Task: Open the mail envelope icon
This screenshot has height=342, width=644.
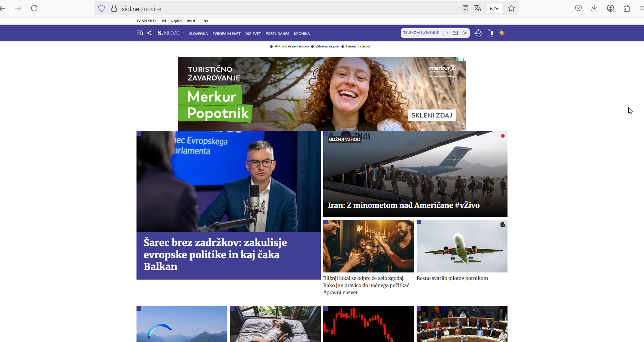Action: tap(455, 33)
